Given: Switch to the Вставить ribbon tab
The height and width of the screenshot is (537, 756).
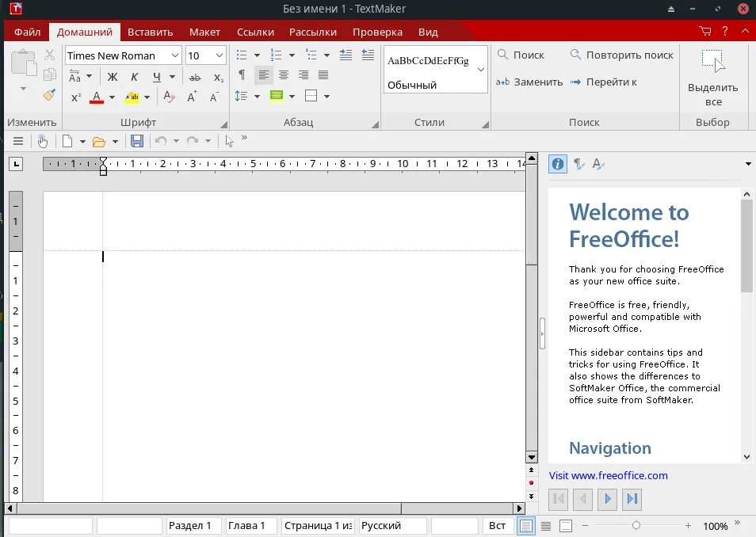Looking at the screenshot, I should (x=150, y=32).
